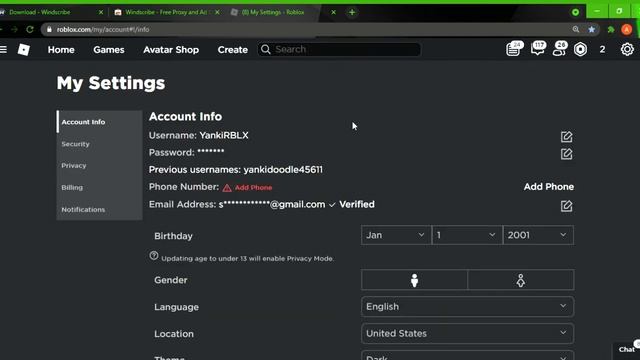
Task: Click the Roblox logo icon
Action: tap(24, 49)
